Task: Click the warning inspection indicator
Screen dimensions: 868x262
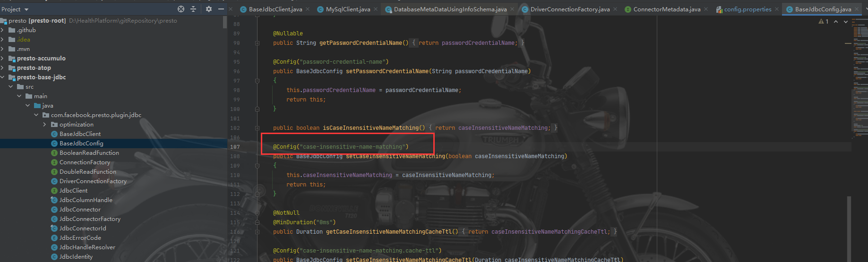Action: (x=824, y=22)
